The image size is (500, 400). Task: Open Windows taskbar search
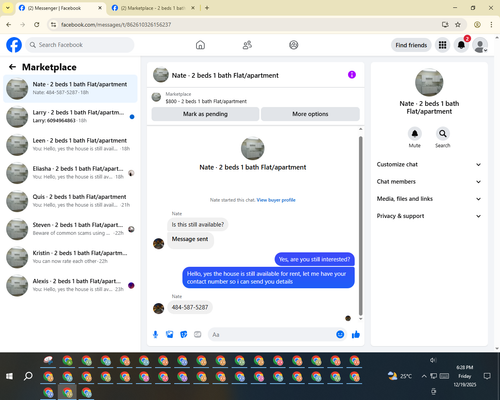click(28, 376)
